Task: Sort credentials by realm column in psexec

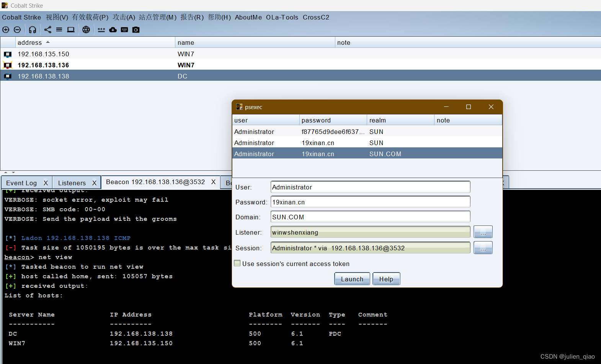Action: click(400, 120)
